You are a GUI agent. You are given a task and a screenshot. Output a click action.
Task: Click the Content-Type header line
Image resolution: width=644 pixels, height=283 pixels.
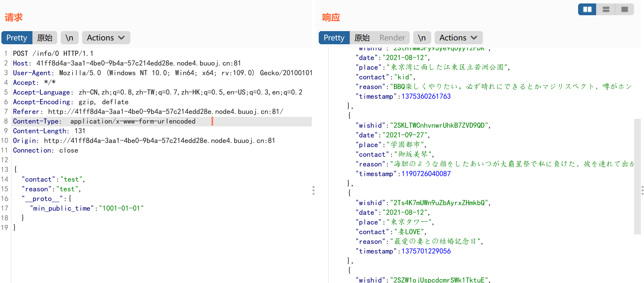click(104, 121)
